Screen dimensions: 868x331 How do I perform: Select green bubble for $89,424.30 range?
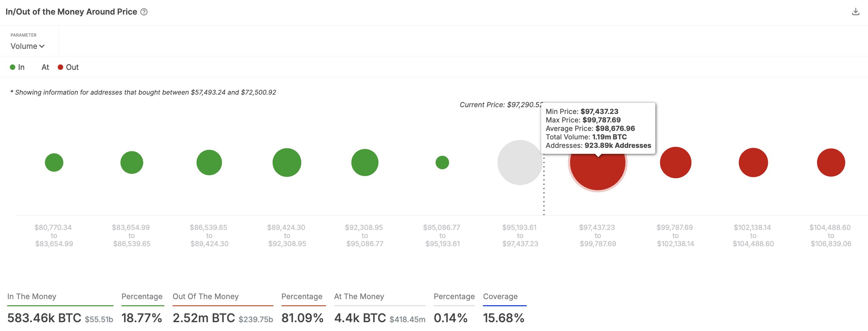(287, 162)
